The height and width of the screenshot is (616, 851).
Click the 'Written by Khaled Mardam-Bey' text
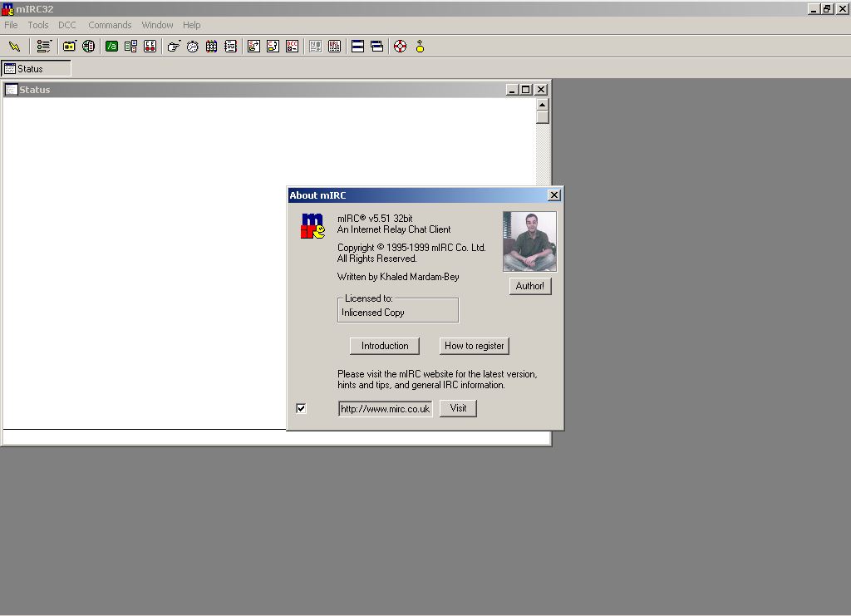tap(398, 277)
